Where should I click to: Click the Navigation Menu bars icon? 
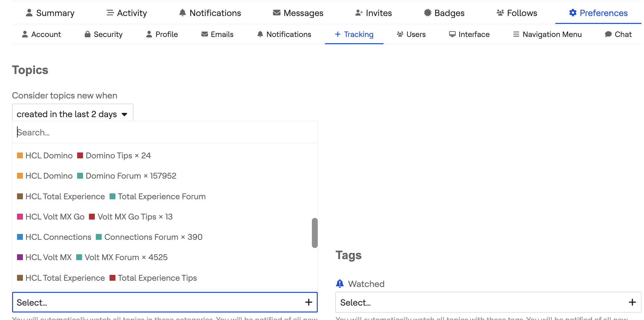tap(516, 34)
